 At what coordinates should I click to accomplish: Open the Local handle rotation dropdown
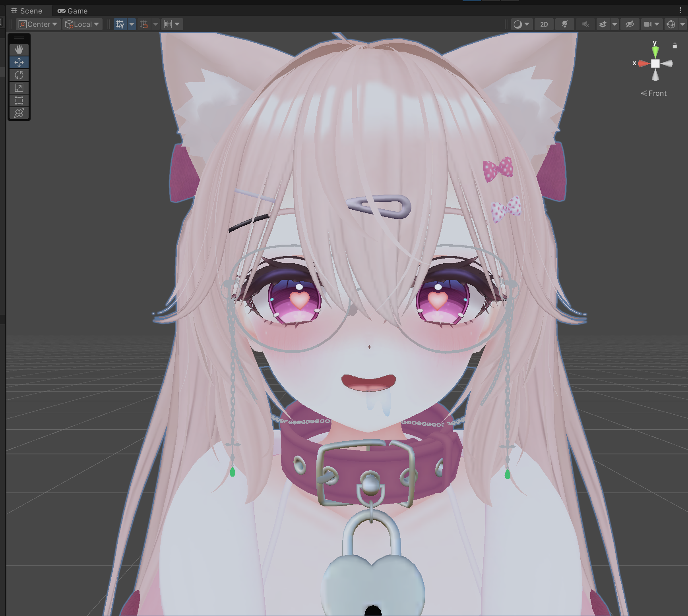point(82,24)
